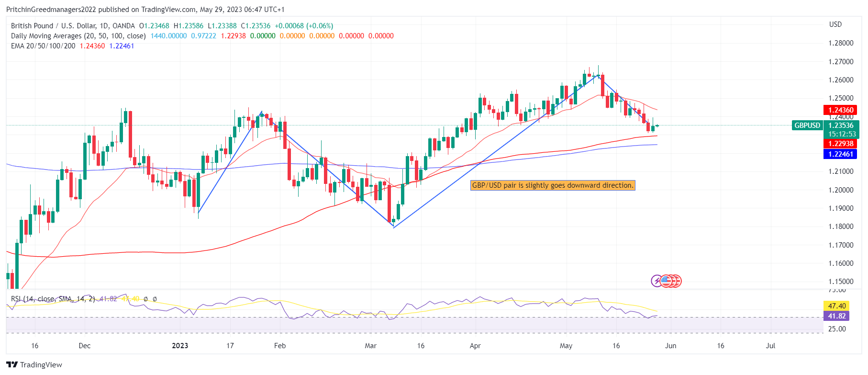Click the 1.16000 price axis label
The width and height of the screenshot is (868, 375).
point(841,263)
